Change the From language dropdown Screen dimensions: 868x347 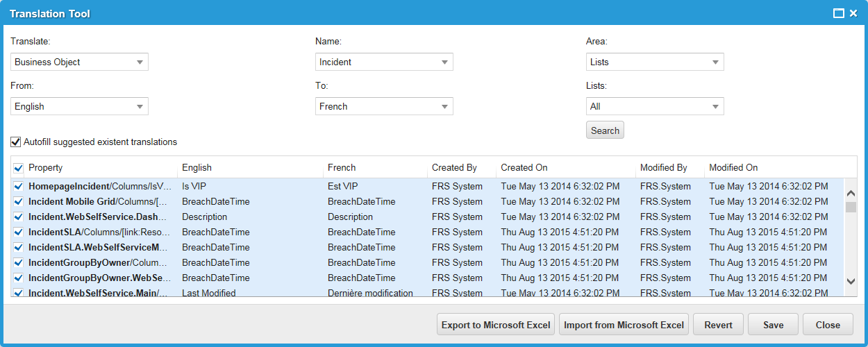tap(79, 106)
